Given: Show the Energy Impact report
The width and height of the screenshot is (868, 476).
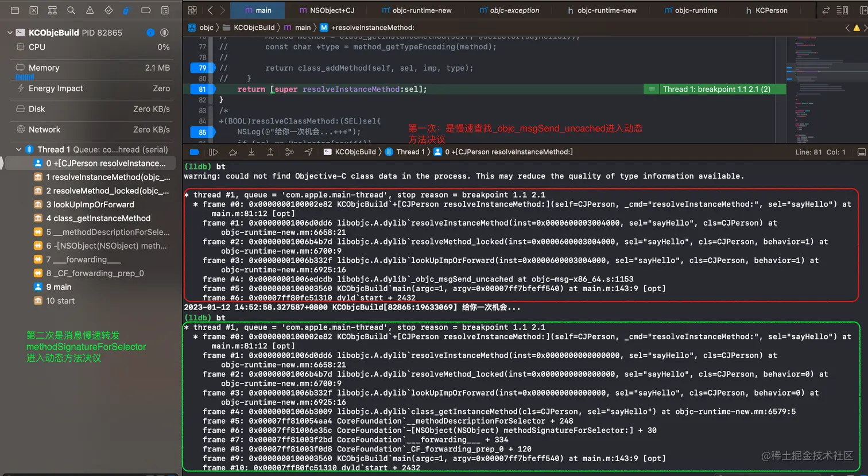Looking at the screenshot, I should pyautogui.click(x=92, y=88).
